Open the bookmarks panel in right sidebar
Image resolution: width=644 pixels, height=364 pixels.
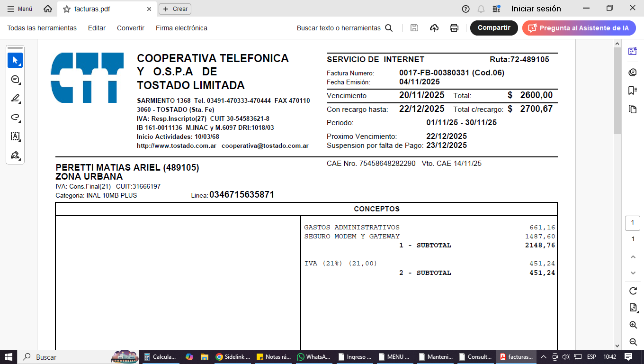(632, 91)
